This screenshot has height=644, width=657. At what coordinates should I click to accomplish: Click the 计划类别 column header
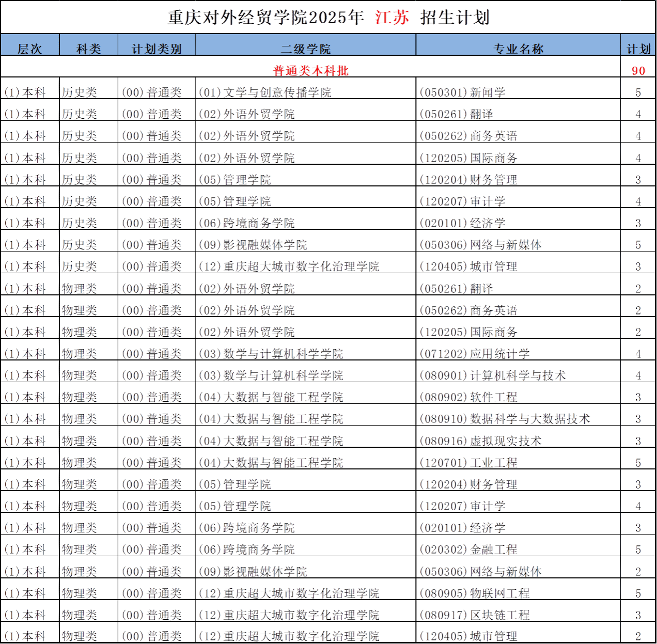157,49
